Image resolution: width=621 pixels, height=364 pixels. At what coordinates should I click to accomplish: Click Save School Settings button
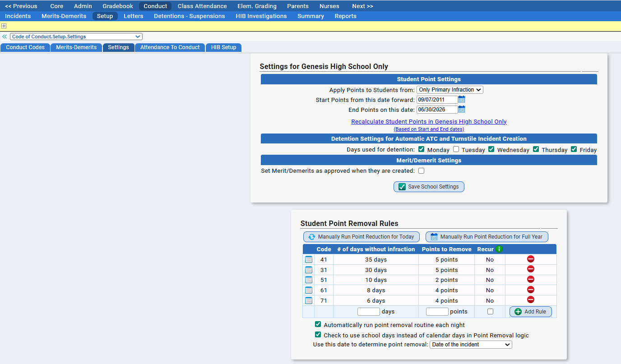[429, 187]
